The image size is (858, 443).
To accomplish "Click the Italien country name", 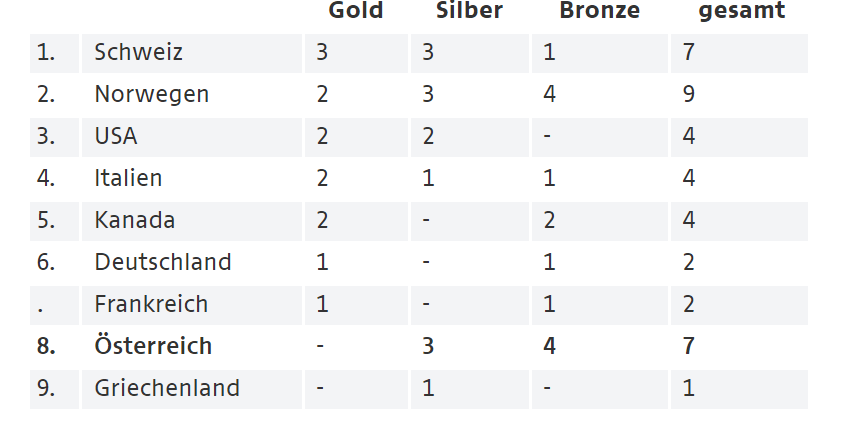I will click(x=128, y=179).
